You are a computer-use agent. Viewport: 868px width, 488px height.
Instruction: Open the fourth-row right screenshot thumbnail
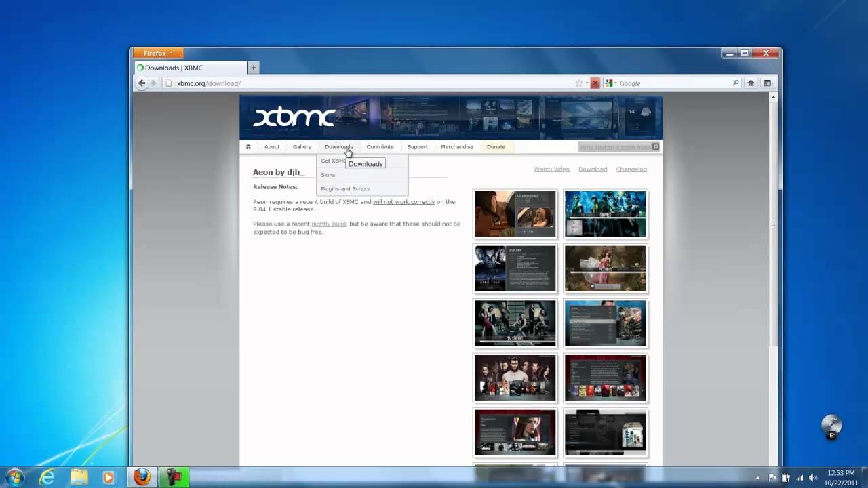606,378
